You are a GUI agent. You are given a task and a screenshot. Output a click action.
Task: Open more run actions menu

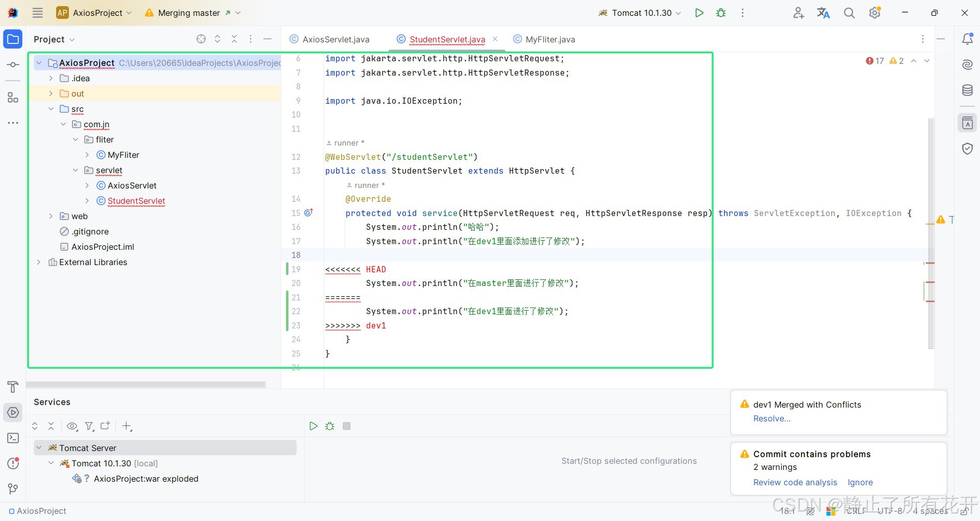click(x=743, y=13)
